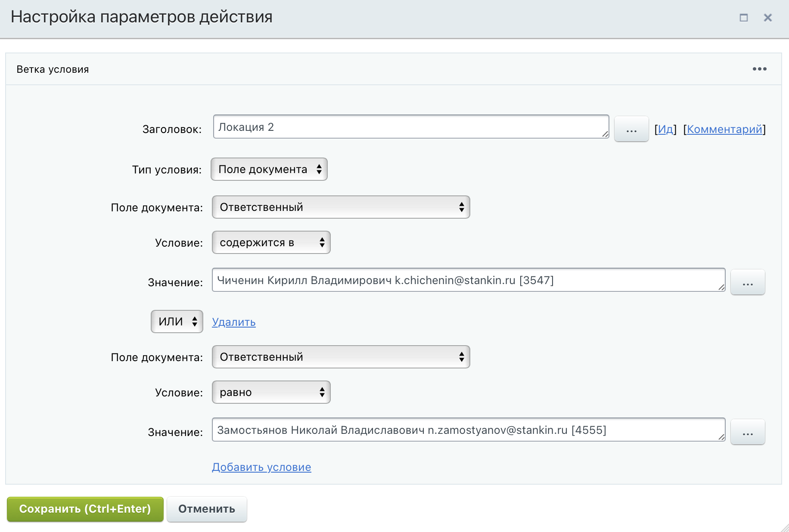789x532 pixels.
Task: Save with Сохранить (Ctrl+Enter) button
Action: (x=85, y=509)
